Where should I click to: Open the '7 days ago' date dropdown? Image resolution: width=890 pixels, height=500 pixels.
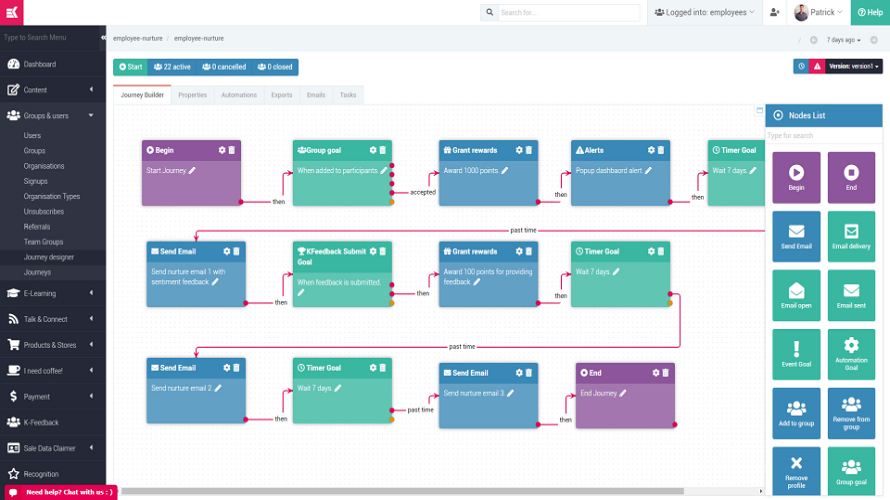843,40
